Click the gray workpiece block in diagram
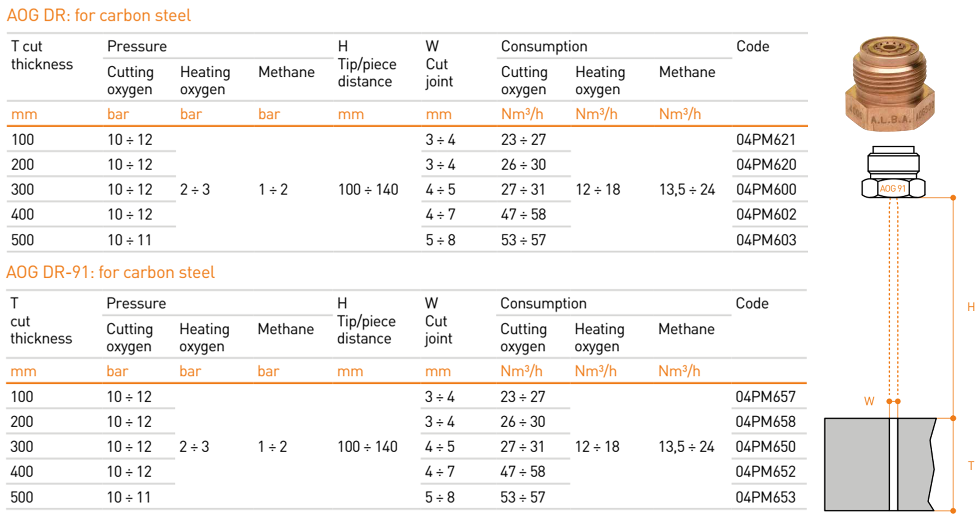This screenshot has height=515, width=980. point(880,464)
